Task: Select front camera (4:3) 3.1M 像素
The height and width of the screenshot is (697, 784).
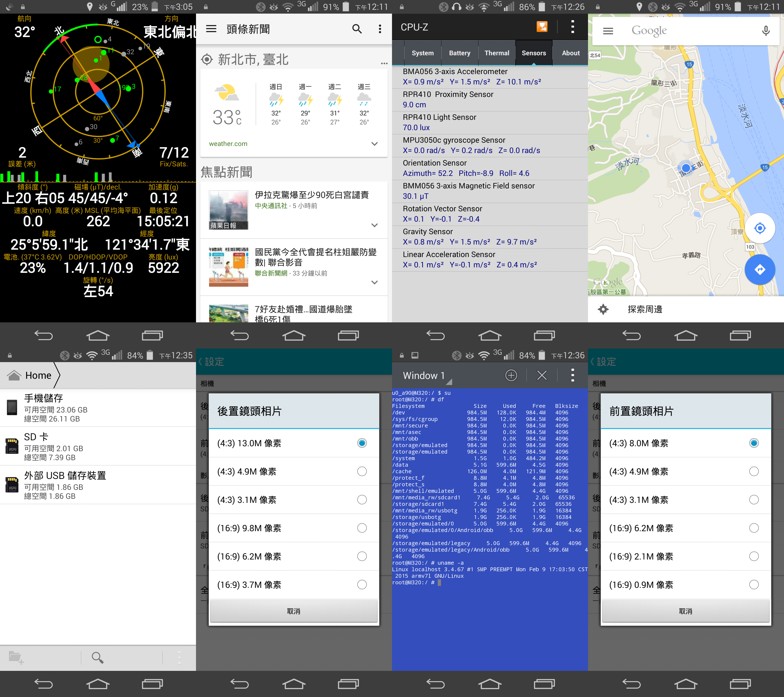Action: 686,500
